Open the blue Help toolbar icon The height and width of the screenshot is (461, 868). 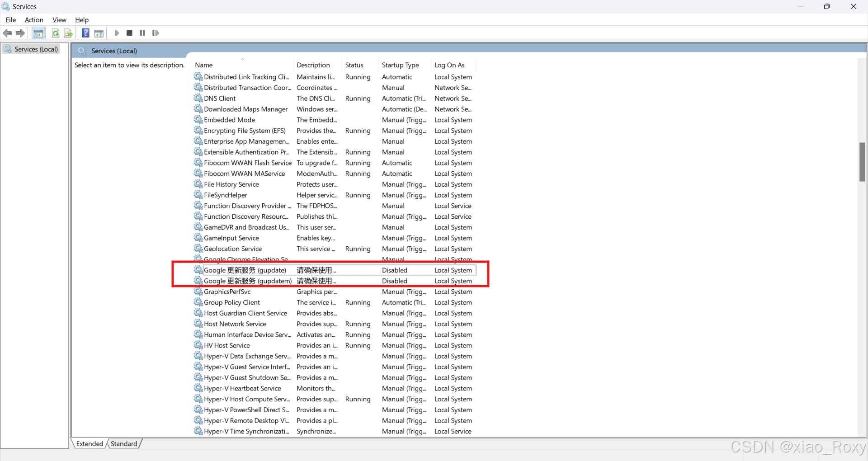85,33
